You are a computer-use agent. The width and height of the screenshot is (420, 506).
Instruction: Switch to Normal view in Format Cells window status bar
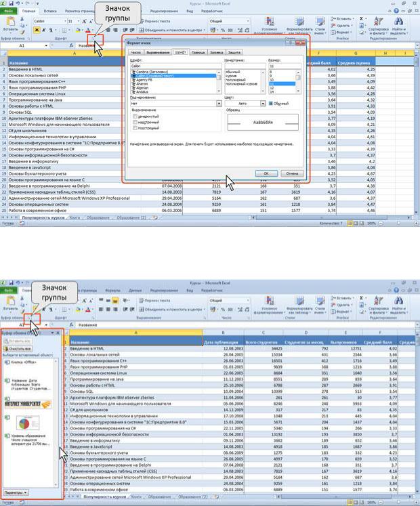pyautogui.click(x=350, y=223)
